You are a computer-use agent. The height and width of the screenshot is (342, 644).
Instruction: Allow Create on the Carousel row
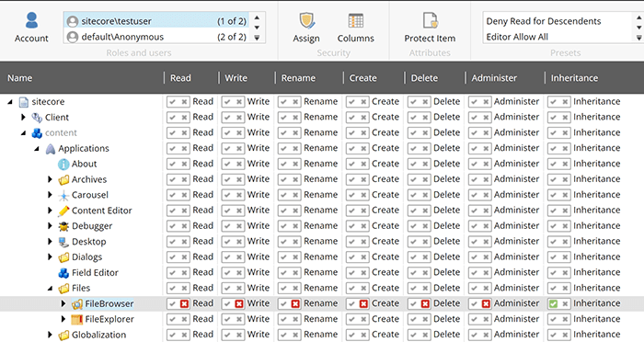[352, 195]
